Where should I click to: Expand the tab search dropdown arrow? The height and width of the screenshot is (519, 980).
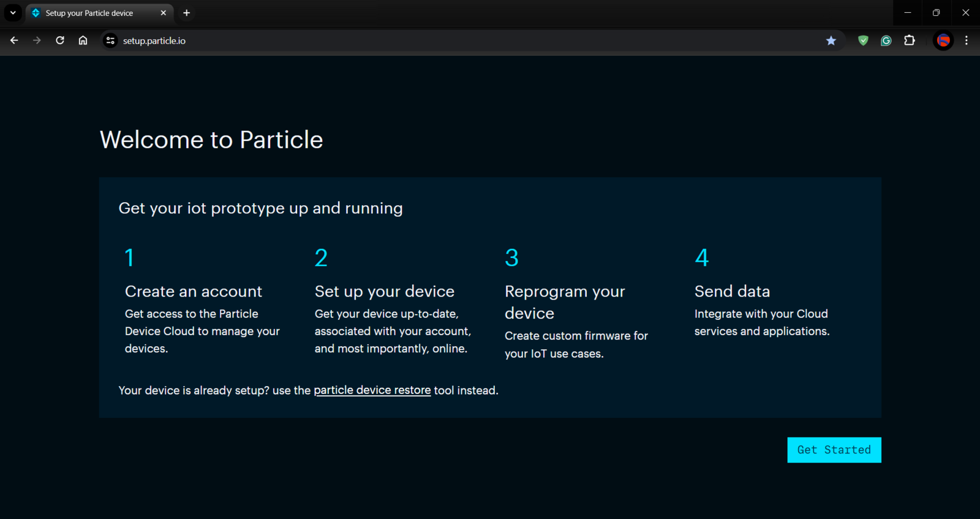pos(13,13)
